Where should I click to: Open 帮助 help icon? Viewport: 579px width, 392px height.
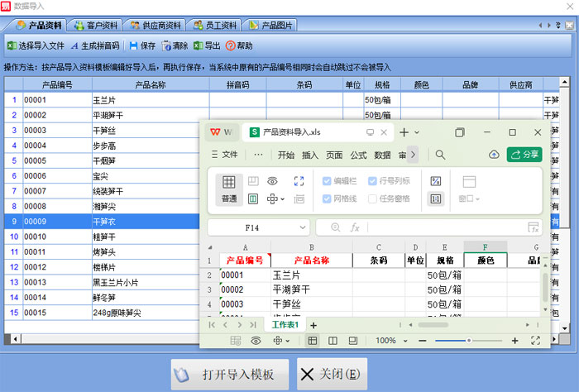tap(231, 45)
